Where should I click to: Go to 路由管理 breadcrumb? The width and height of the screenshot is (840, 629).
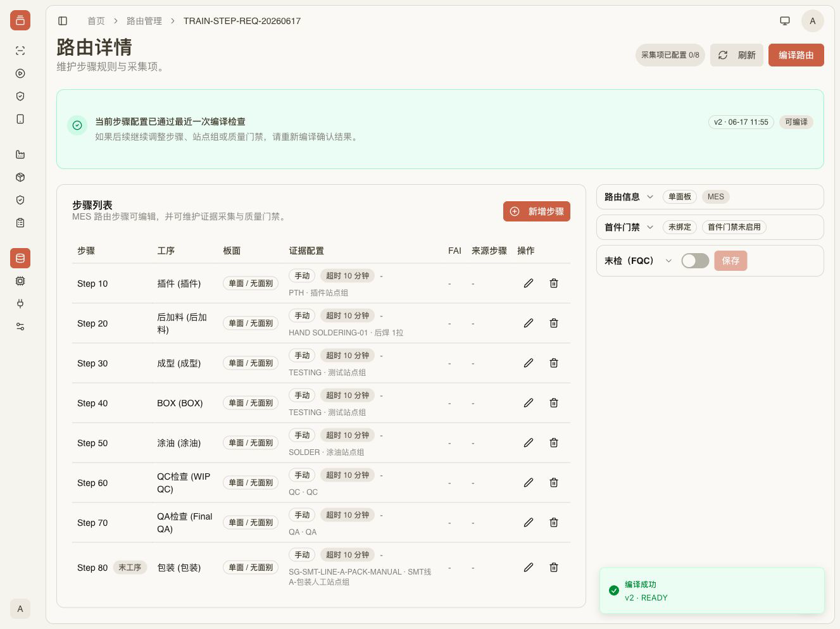(x=144, y=21)
